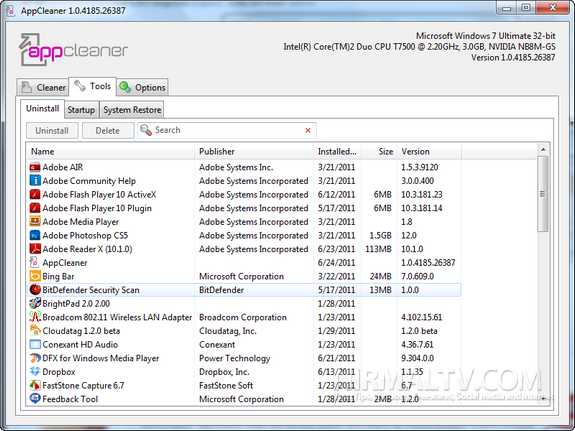Click the BrightPad 2.0 icon
575x431 pixels.
point(35,303)
